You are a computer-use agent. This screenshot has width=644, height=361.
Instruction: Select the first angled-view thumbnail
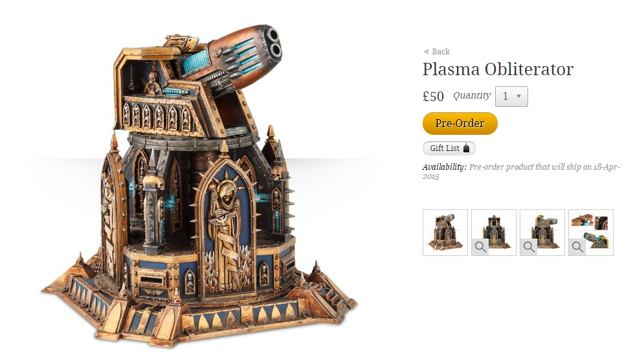click(x=445, y=232)
